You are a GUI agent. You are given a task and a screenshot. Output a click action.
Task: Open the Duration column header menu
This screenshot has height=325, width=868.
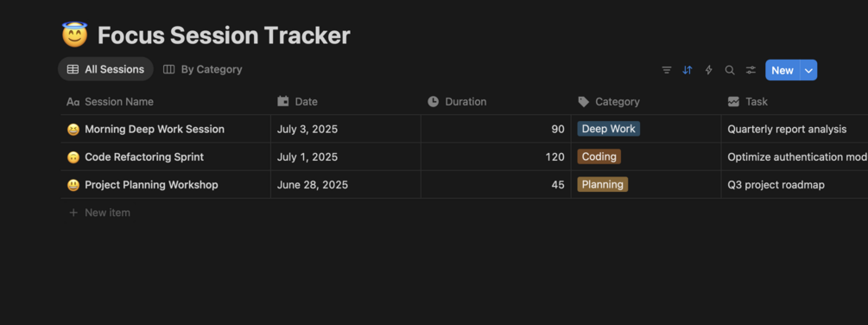[496, 102]
